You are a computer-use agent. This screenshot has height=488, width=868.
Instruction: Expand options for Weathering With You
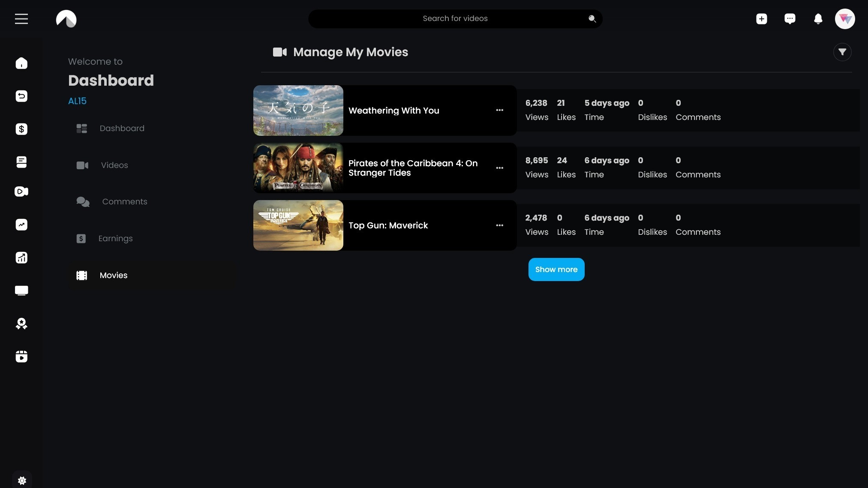pyautogui.click(x=500, y=110)
